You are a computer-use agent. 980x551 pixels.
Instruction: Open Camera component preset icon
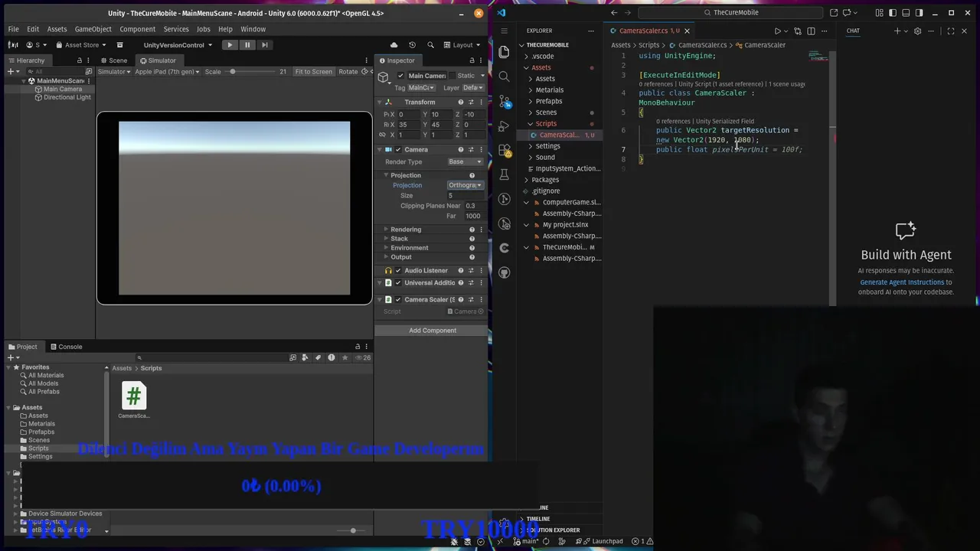[471, 149]
